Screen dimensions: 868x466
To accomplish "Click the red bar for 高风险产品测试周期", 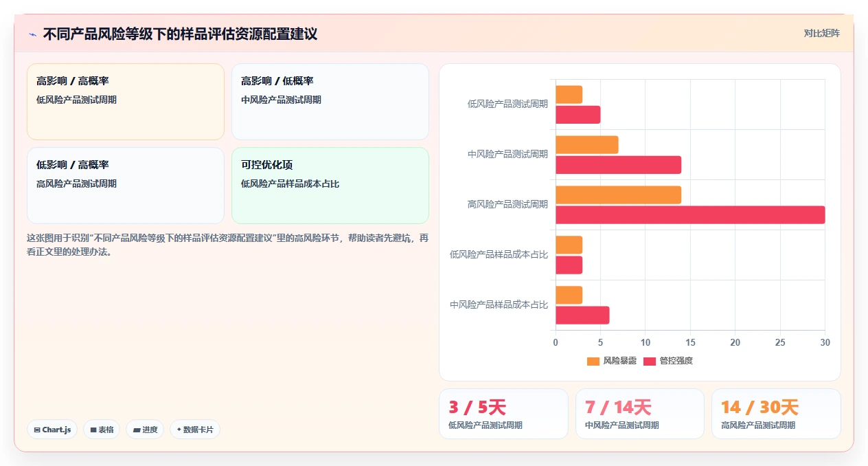I will coord(690,215).
